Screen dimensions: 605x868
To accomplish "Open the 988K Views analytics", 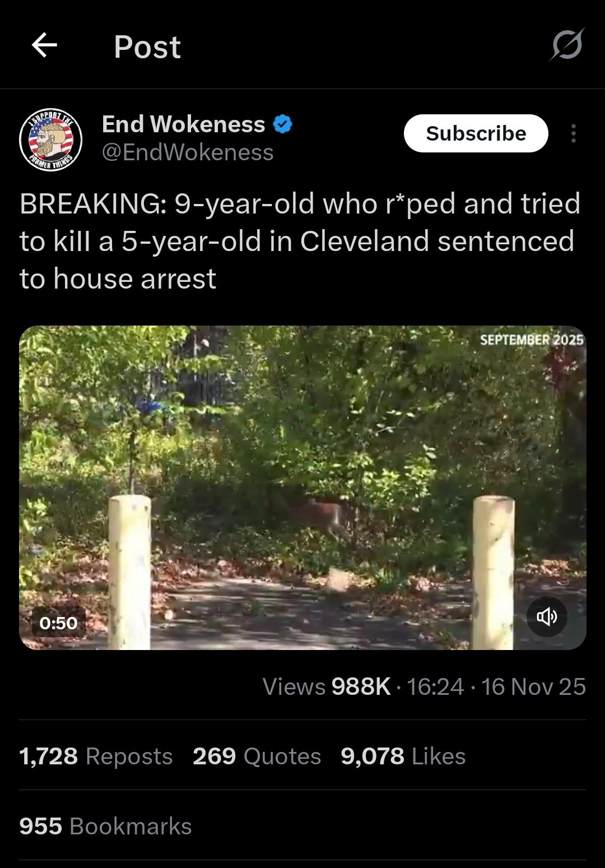I will [x=326, y=686].
